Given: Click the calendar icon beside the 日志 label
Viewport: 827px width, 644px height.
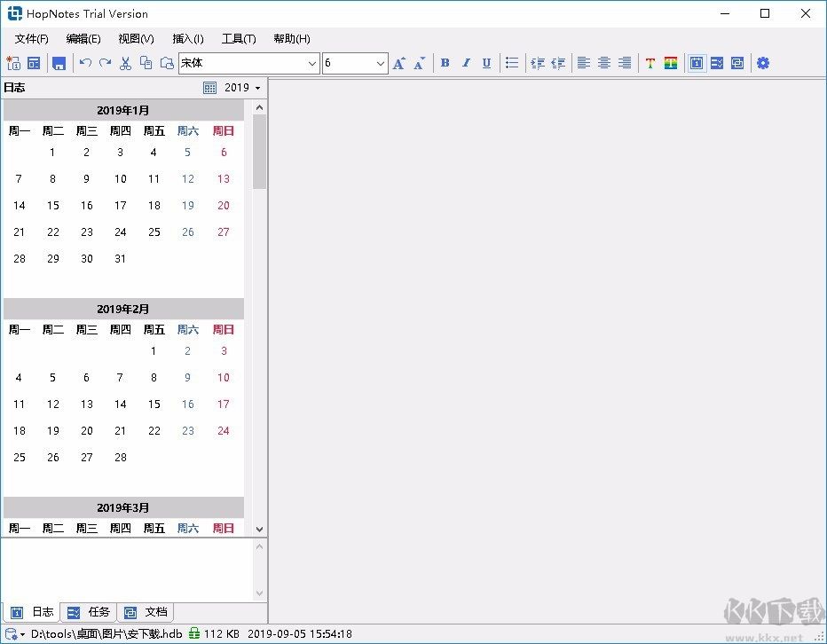Looking at the screenshot, I should 209,87.
